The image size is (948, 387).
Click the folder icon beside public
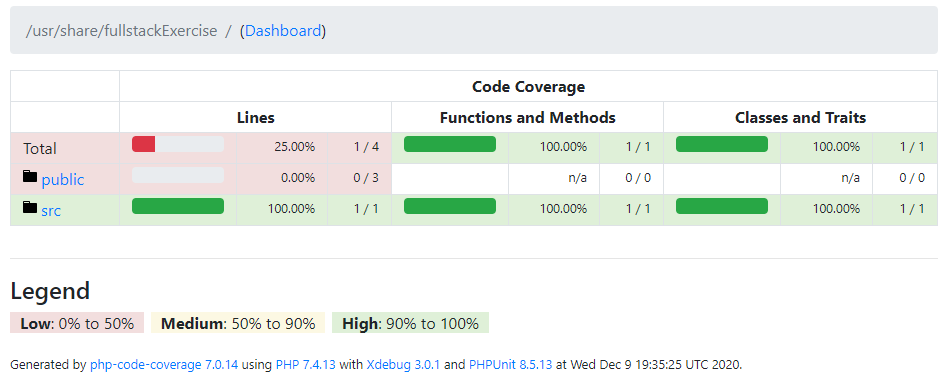(30, 177)
